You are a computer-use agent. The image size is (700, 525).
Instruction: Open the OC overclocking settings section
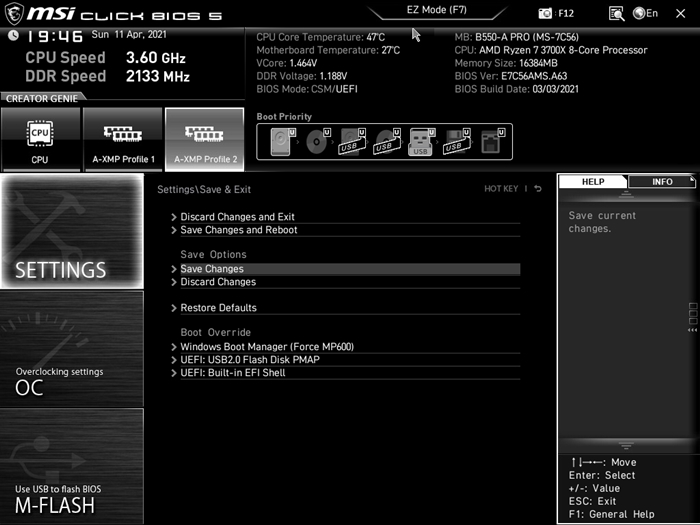(72, 349)
